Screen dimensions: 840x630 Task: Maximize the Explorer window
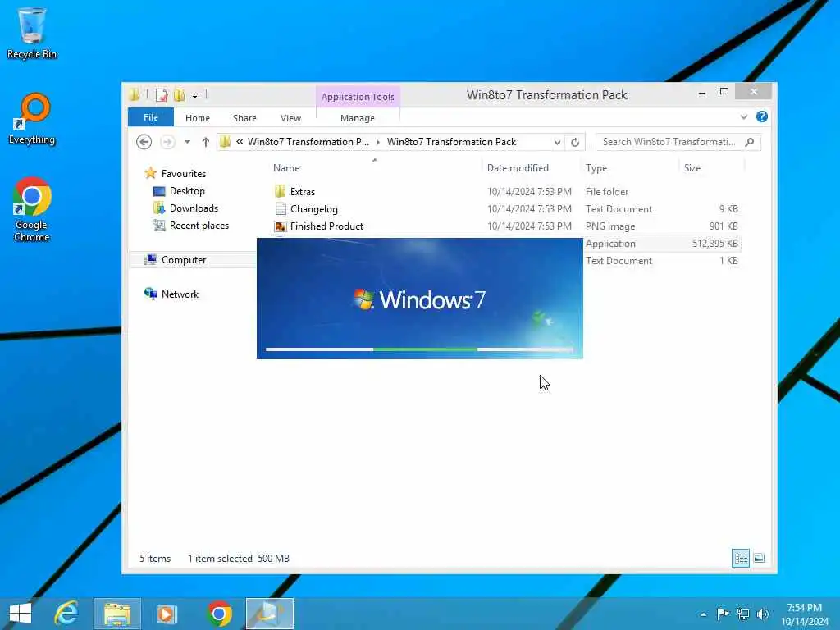pos(724,92)
